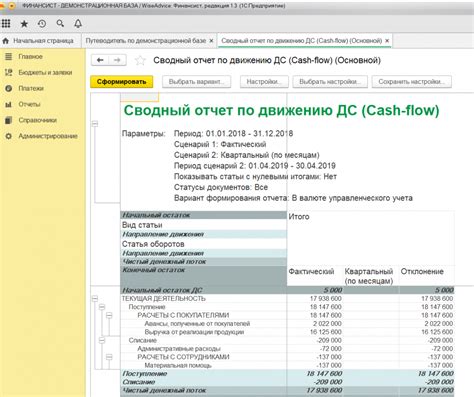Select Фактический value 2 022 000

point(327,324)
